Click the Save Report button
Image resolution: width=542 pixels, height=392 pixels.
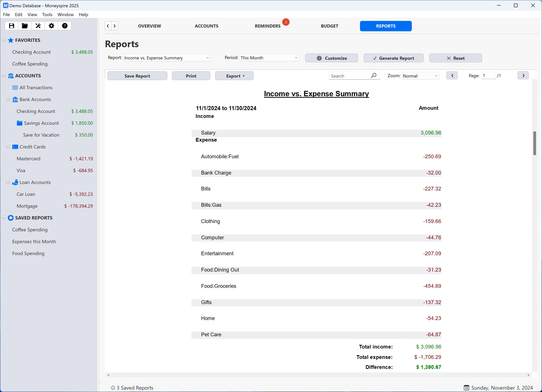coord(137,76)
